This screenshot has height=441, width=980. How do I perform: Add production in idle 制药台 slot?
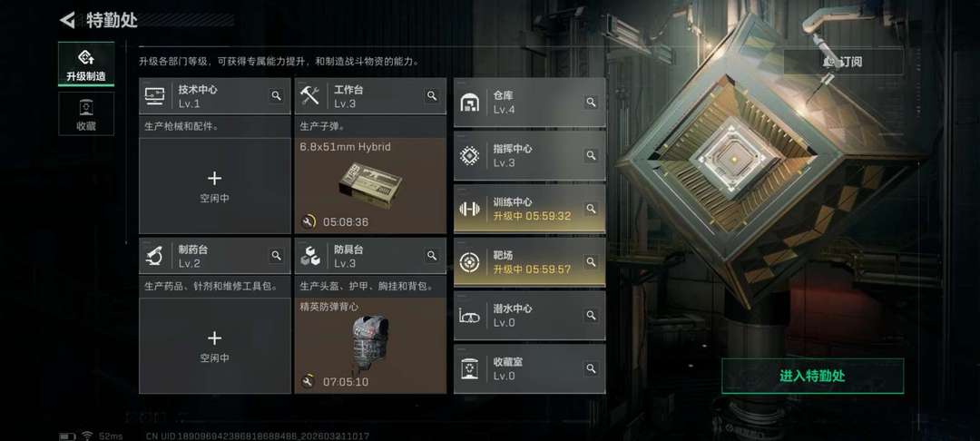coord(214,346)
